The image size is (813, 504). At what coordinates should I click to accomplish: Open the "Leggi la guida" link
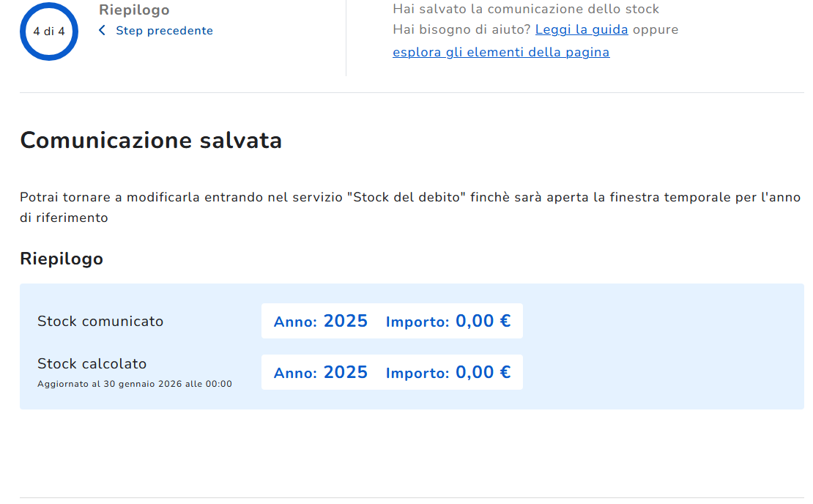tap(582, 30)
